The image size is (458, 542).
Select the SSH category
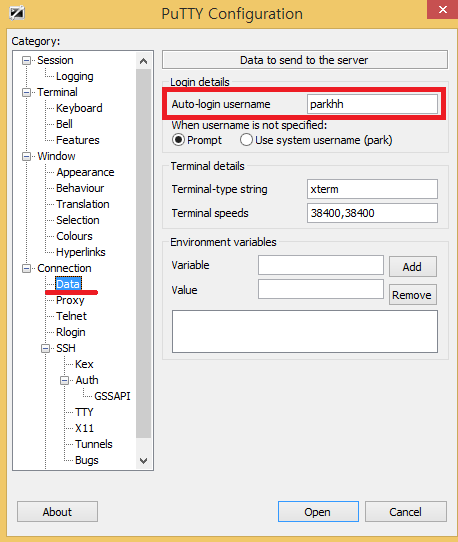coord(66,348)
